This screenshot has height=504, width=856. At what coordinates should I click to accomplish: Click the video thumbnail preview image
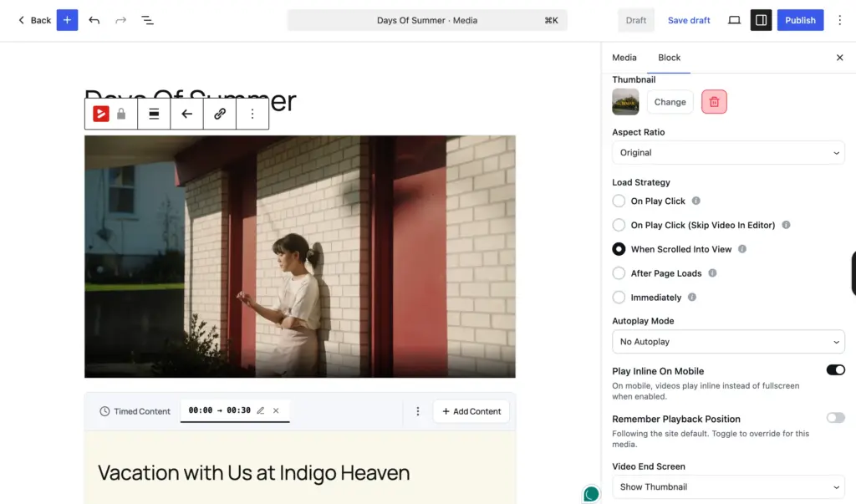coord(625,102)
